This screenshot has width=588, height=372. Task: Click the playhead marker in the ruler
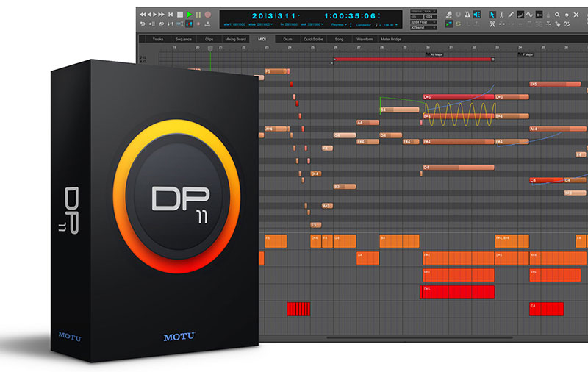[210, 49]
